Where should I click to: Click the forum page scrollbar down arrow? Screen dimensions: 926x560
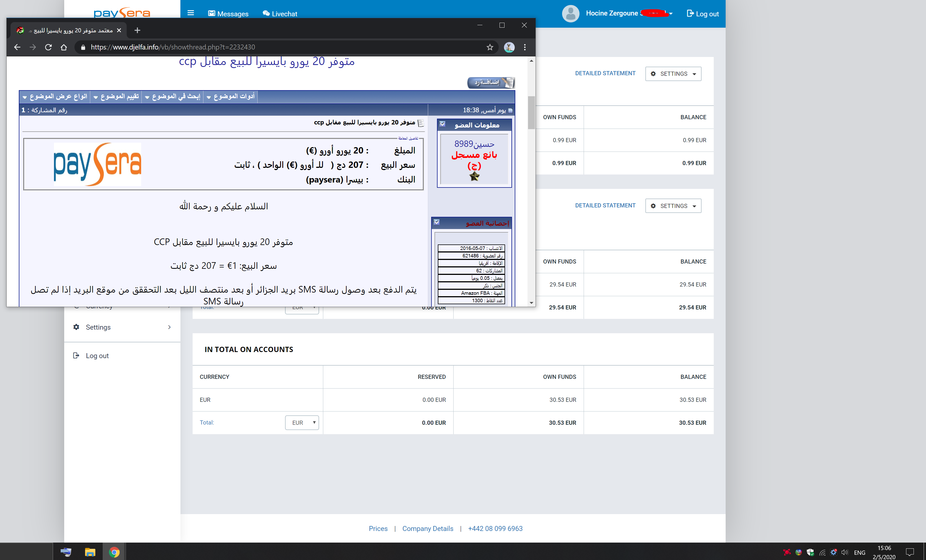(x=531, y=303)
